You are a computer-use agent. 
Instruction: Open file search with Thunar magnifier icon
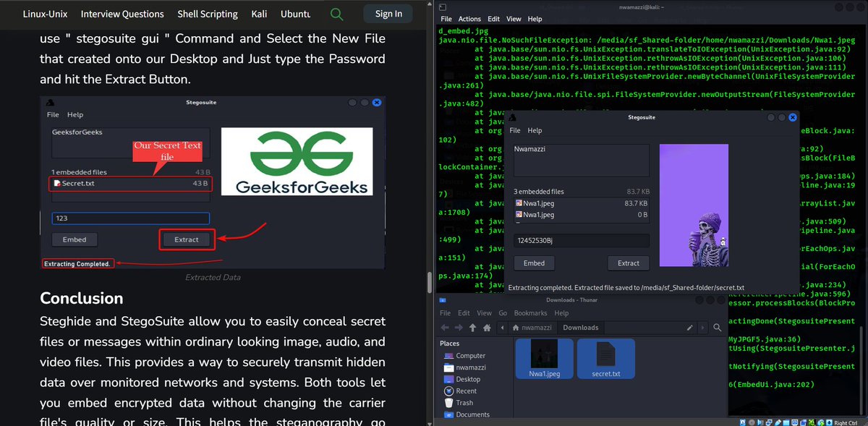pos(717,328)
